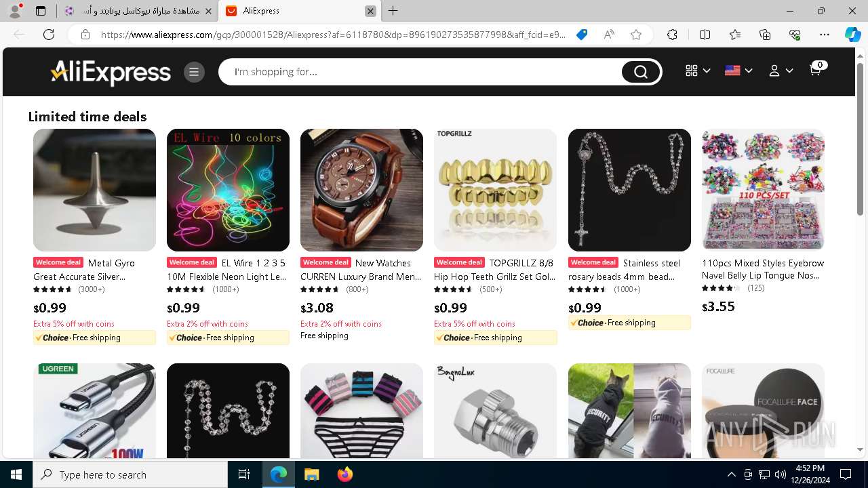
Task: Activate Read aloud icon in address bar
Action: point(609,35)
